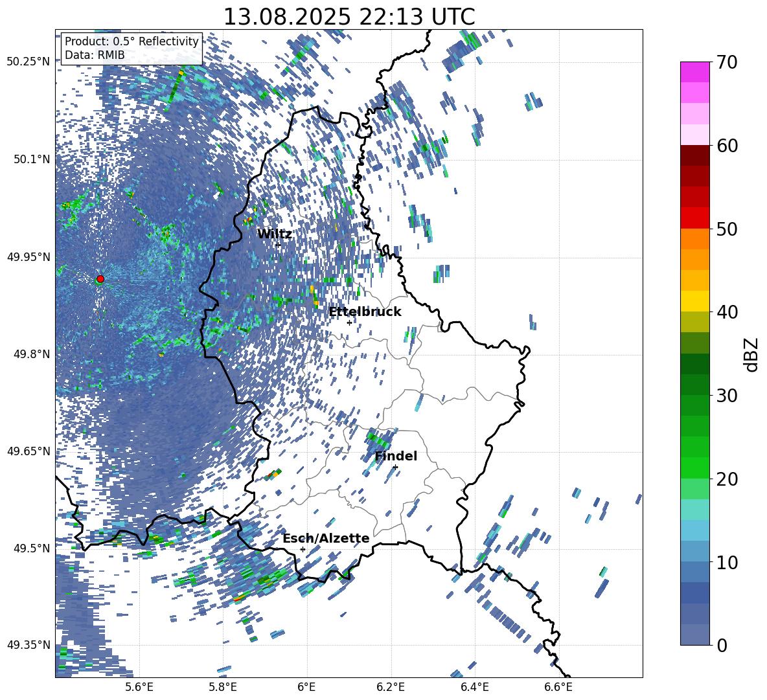Viewport: 767px width, 700px height.
Task: Click the colorbar tick label 60
Action: pos(727,146)
